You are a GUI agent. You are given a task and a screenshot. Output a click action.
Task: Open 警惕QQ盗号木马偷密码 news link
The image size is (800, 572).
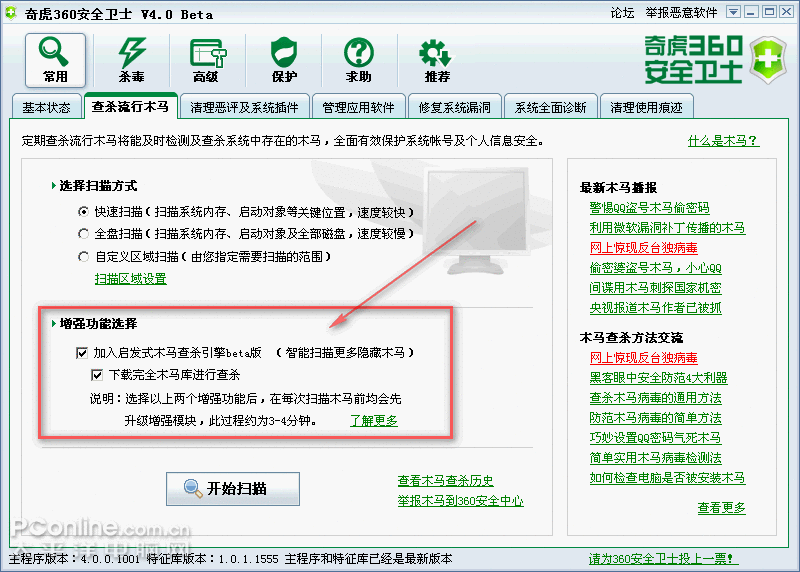tap(649, 208)
